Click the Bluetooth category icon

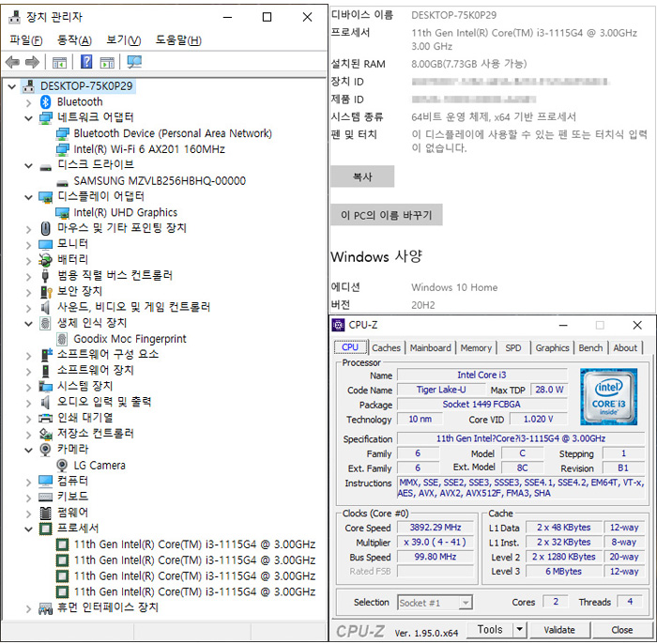pyautogui.click(x=46, y=101)
